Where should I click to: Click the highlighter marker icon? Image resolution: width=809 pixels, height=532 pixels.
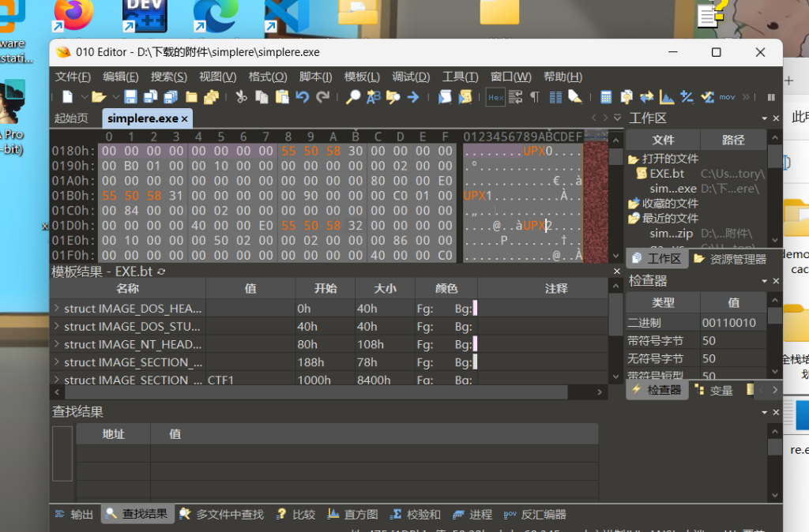[575, 97]
